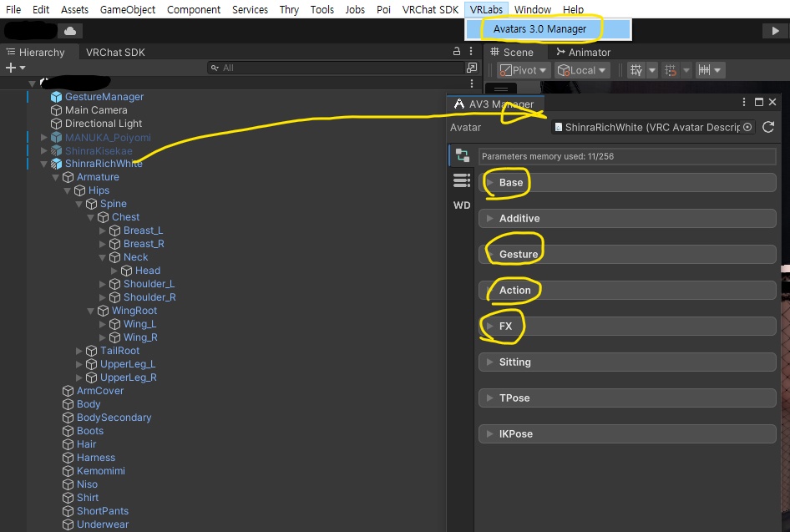Screen dimensions: 790x532
Task: Expand the Base layer foldout
Action: (x=489, y=182)
